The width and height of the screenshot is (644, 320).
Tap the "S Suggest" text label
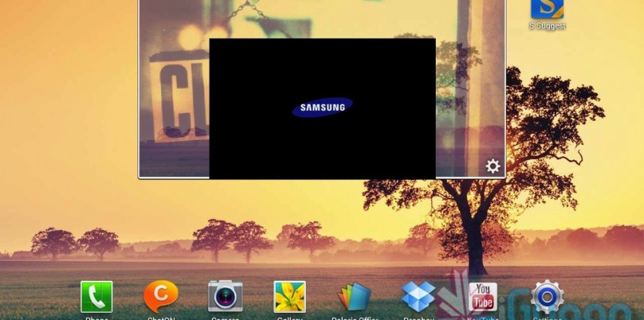coord(547,26)
